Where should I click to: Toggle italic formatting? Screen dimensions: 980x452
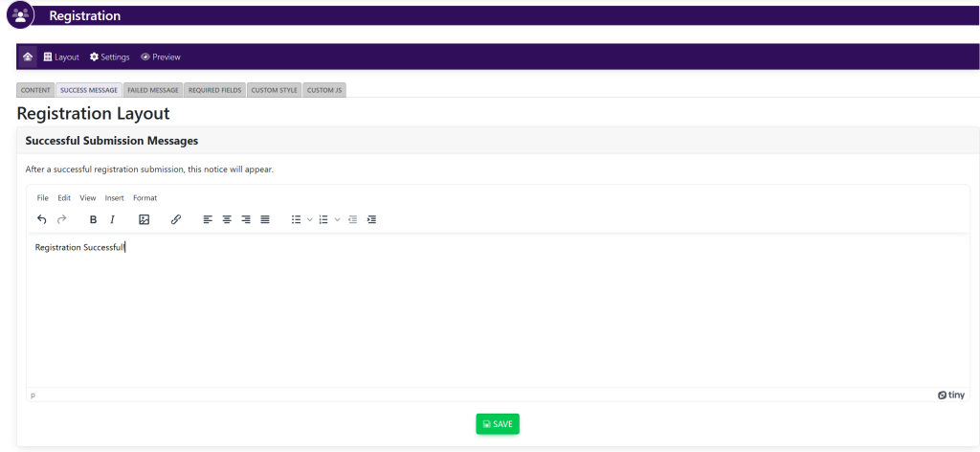pyautogui.click(x=112, y=219)
